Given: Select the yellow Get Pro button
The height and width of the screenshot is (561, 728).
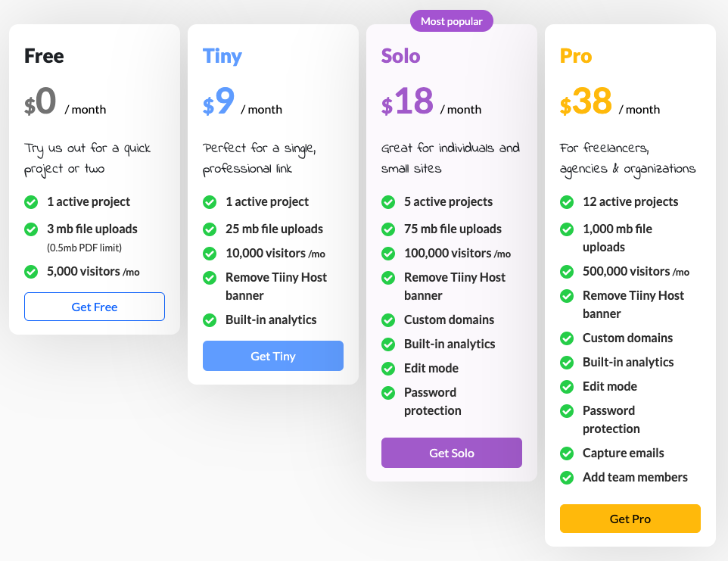Looking at the screenshot, I should [630, 519].
